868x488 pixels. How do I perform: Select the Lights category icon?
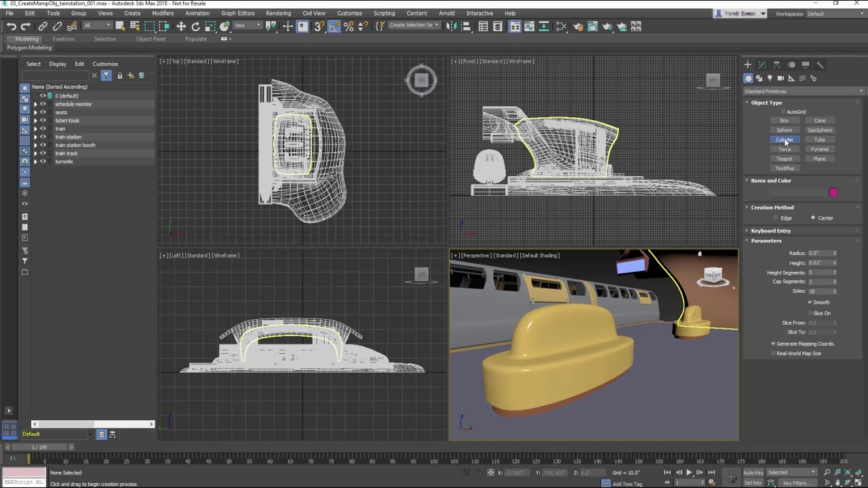770,79
